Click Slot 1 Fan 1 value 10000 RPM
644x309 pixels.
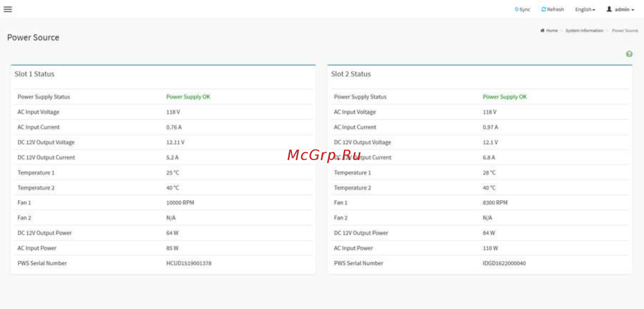pos(180,203)
